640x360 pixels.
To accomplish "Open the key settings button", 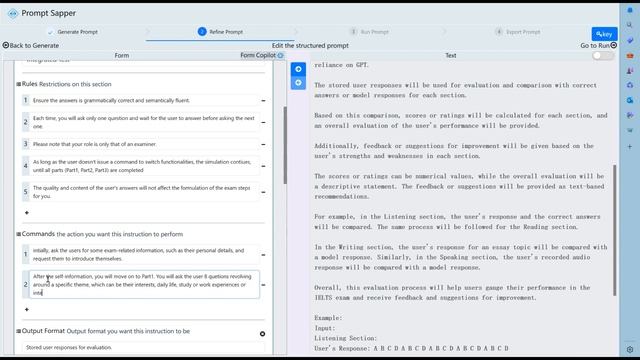I will click(x=604, y=34).
